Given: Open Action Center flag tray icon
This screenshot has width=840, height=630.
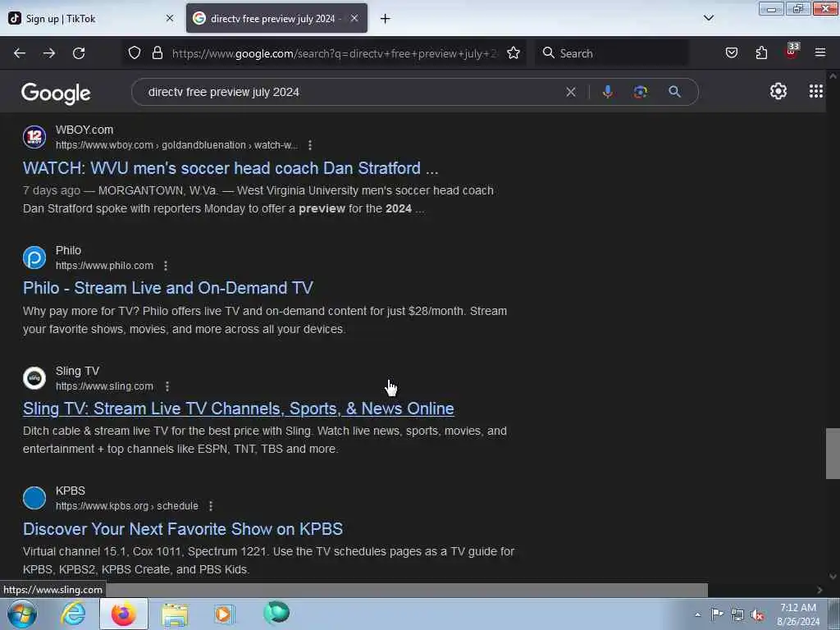Looking at the screenshot, I should (717, 614).
